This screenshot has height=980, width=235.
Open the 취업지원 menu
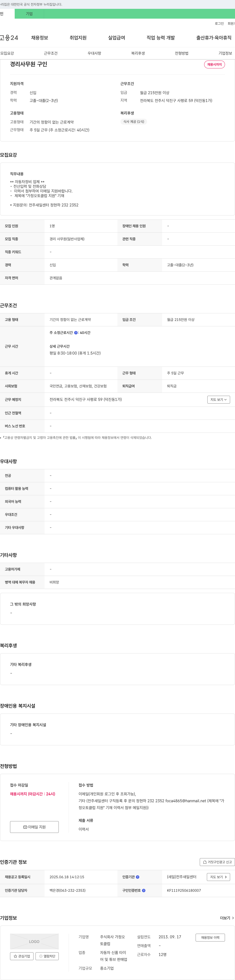point(78,38)
